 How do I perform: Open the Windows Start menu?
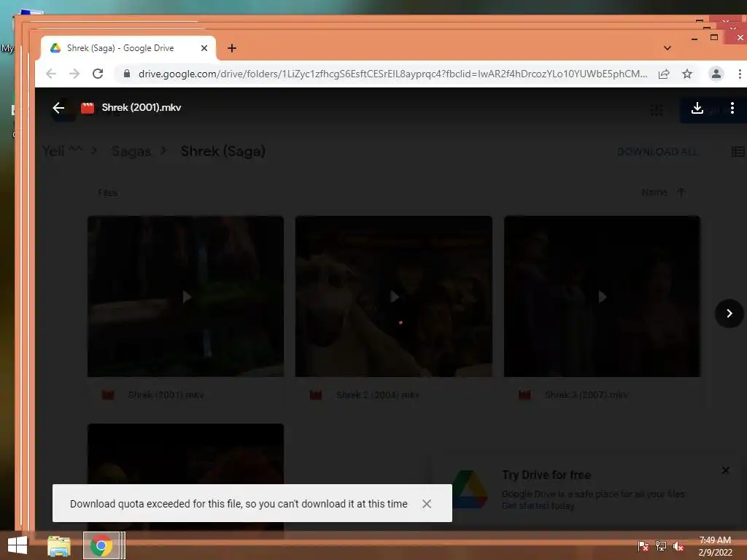pyautogui.click(x=18, y=545)
